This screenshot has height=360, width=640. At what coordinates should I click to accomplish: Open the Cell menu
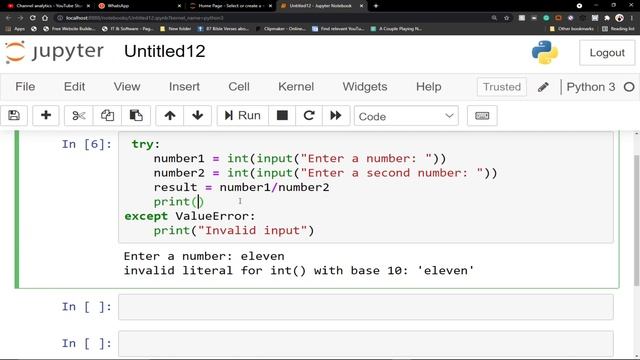pos(239,87)
